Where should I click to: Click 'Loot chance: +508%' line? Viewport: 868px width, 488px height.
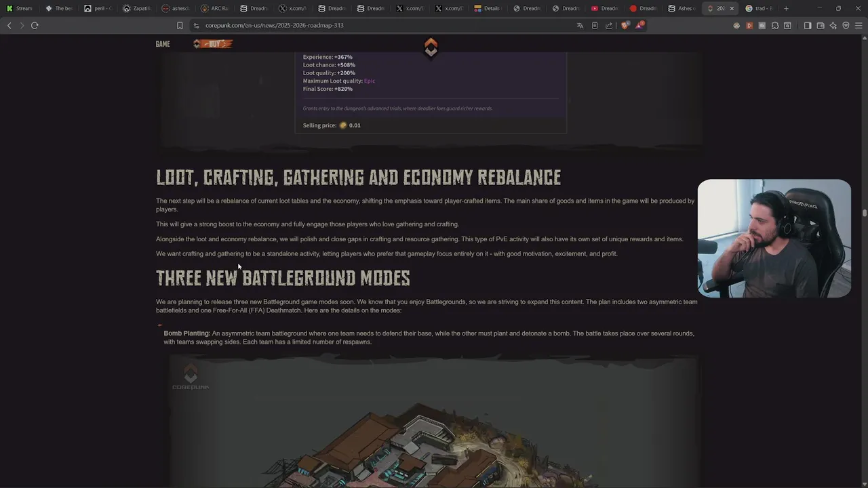[329, 65]
